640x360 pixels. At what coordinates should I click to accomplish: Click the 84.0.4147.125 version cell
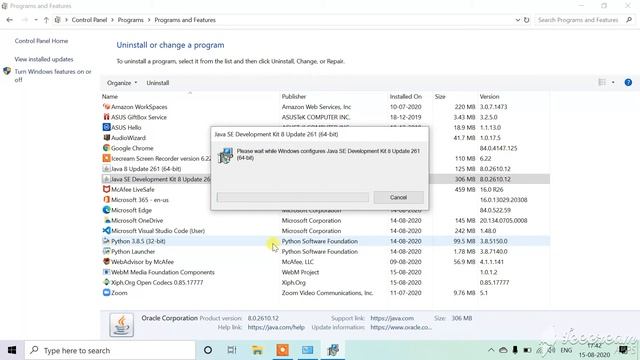[498, 148]
